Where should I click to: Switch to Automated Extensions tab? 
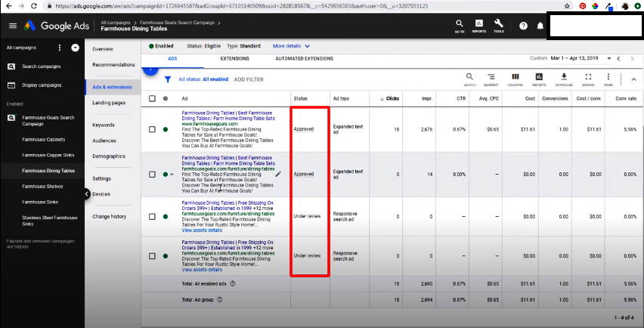[x=305, y=59]
